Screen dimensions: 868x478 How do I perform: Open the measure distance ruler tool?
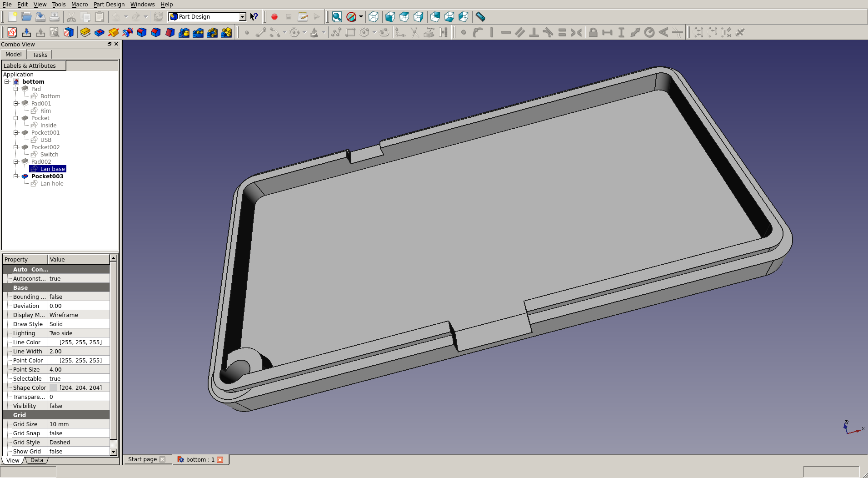point(480,17)
